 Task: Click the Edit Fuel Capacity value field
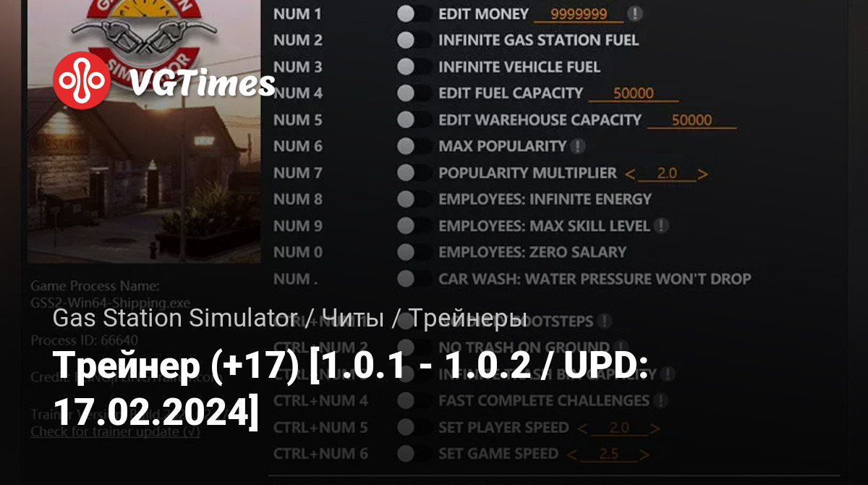point(634,93)
